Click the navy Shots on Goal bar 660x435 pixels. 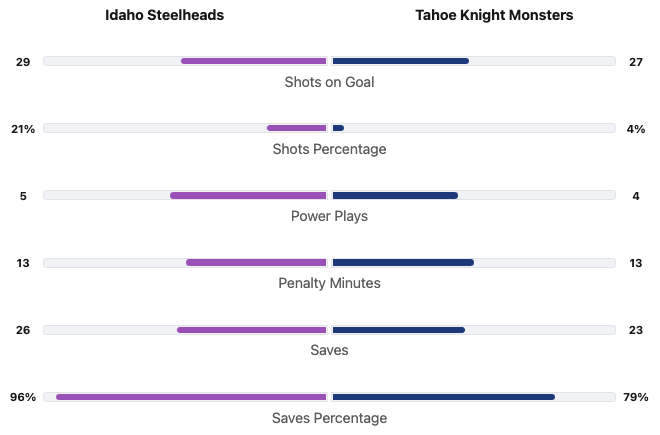tap(400, 61)
